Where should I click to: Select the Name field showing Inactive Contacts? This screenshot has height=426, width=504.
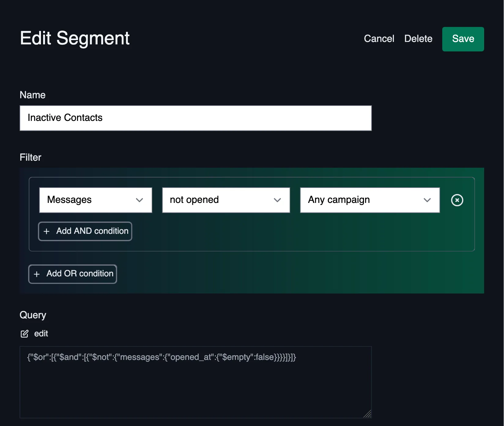[195, 118]
